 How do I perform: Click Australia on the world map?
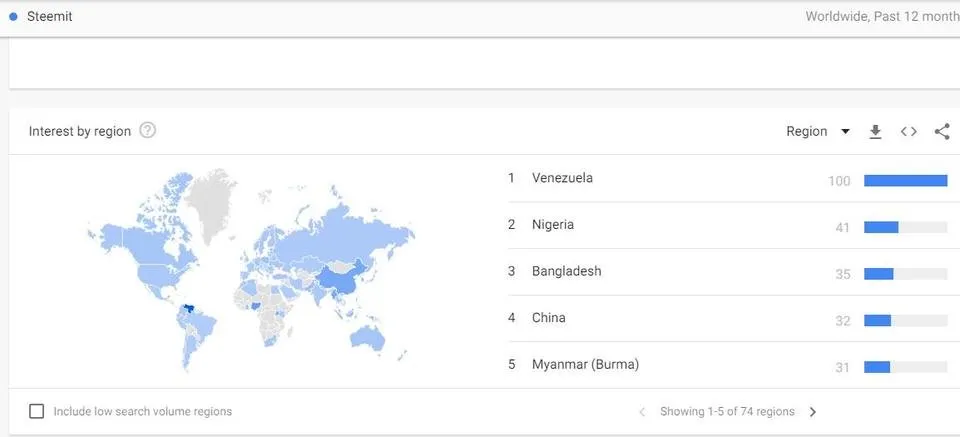[x=367, y=338]
